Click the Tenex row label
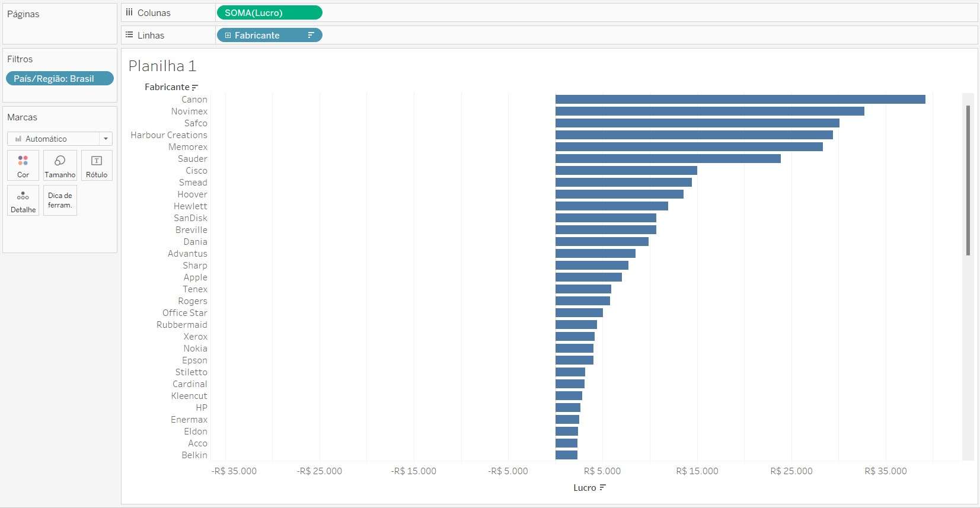Image resolution: width=980 pixels, height=508 pixels. pos(195,289)
